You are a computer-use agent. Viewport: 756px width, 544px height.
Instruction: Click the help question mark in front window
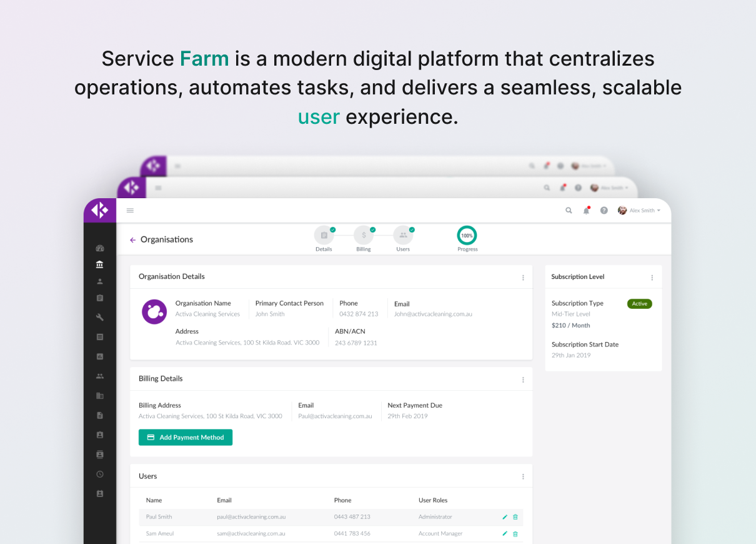tap(604, 211)
